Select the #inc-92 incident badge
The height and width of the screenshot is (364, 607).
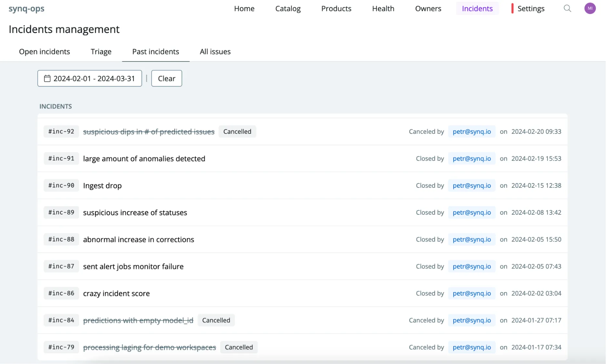pyautogui.click(x=61, y=131)
